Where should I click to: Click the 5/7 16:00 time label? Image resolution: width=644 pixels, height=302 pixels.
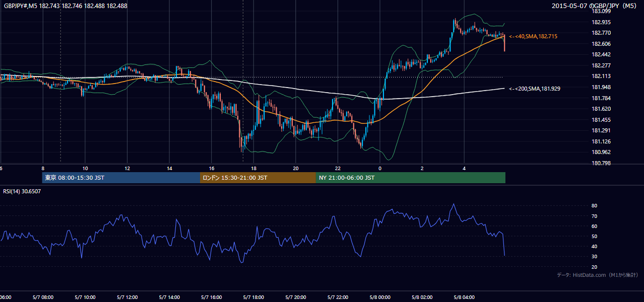pyautogui.click(x=211, y=297)
